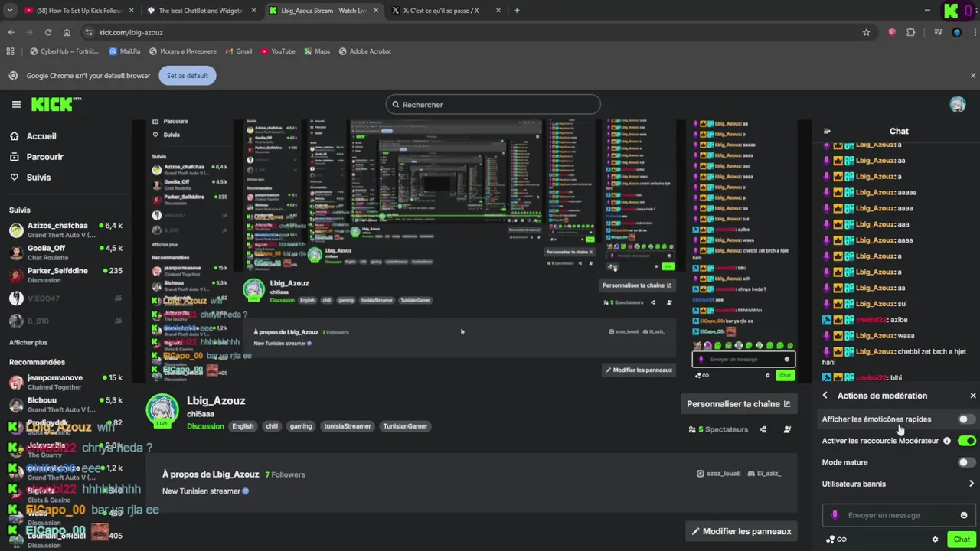The height and width of the screenshot is (551, 980).
Task: Open Gmail bookmark
Action: coord(239,51)
